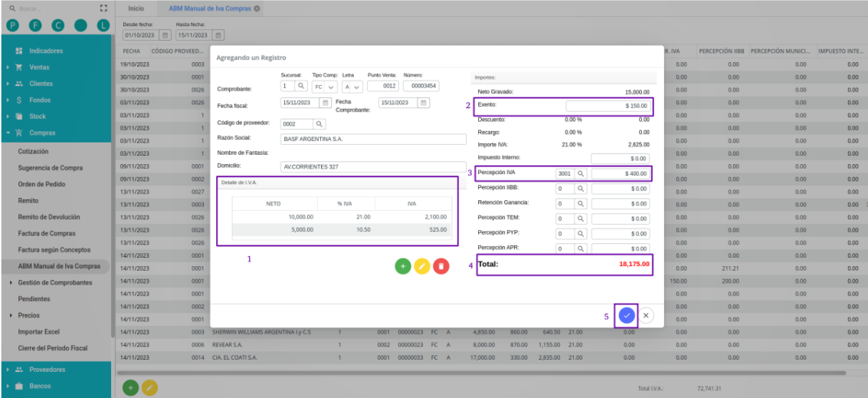Click the red trash delete button
The height and width of the screenshot is (398, 868).
[441, 267]
